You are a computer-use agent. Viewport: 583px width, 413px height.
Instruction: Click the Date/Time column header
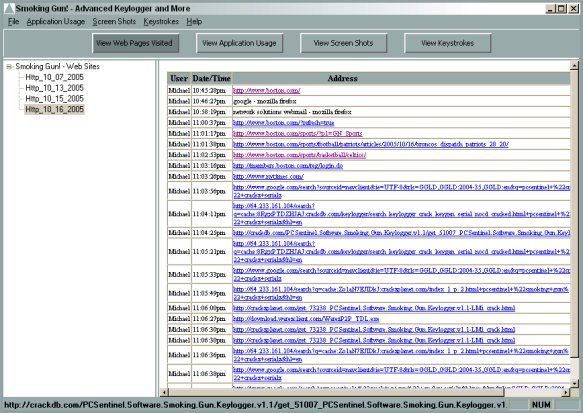click(211, 78)
